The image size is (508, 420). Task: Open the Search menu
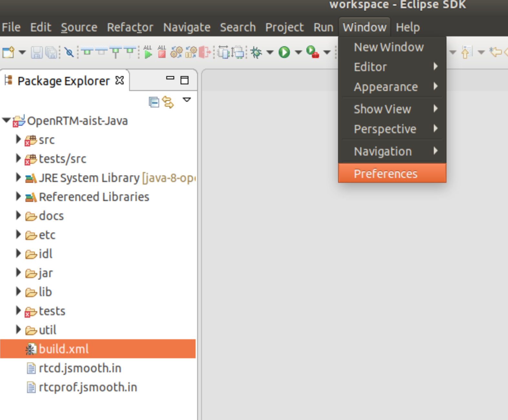(x=238, y=27)
